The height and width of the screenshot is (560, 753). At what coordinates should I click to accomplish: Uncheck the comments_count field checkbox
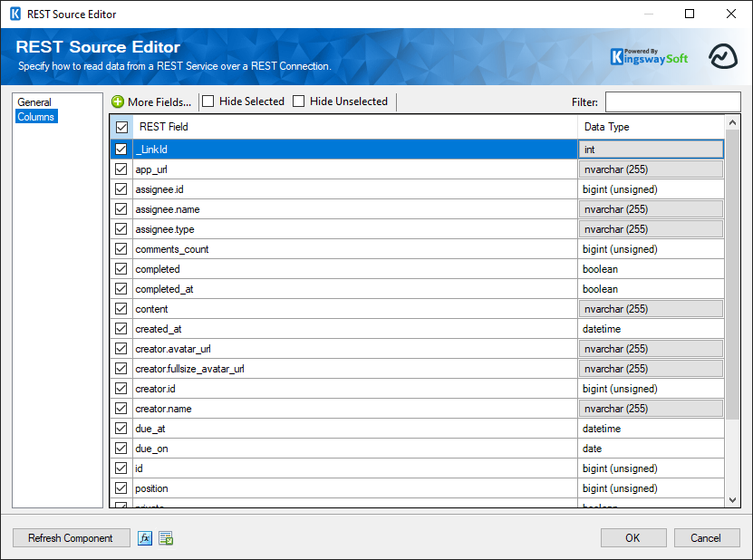click(121, 249)
